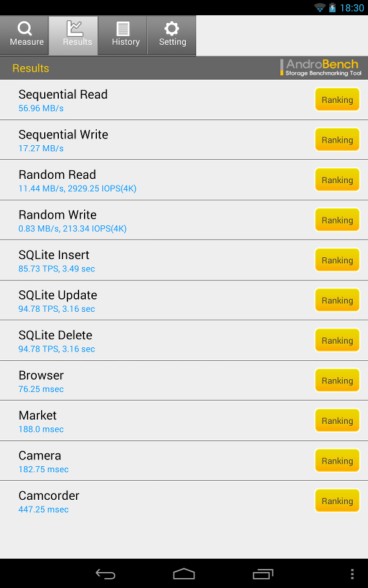Open ranking for SQLite Delete
Screen dimensions: 368x588
tap(337, 341)
